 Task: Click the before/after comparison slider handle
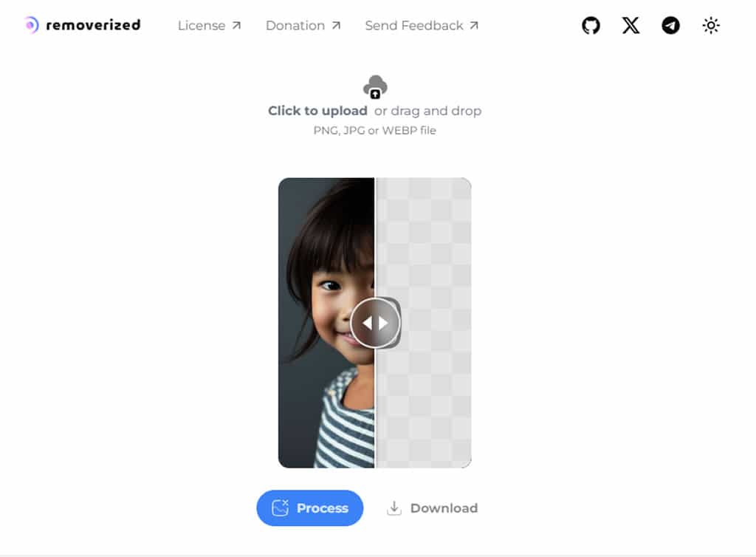[375, 323]
